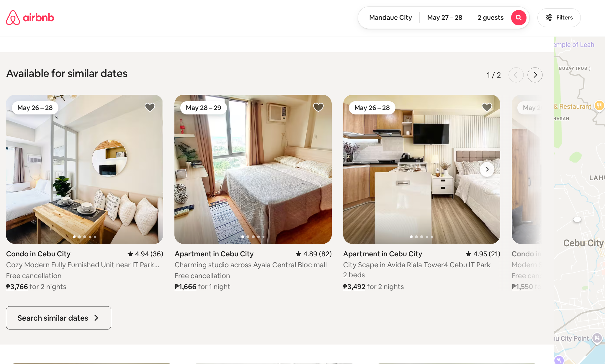The image size is (605, 364).
Task: Click the white price pin on the map
Action: tap(577, 219)
